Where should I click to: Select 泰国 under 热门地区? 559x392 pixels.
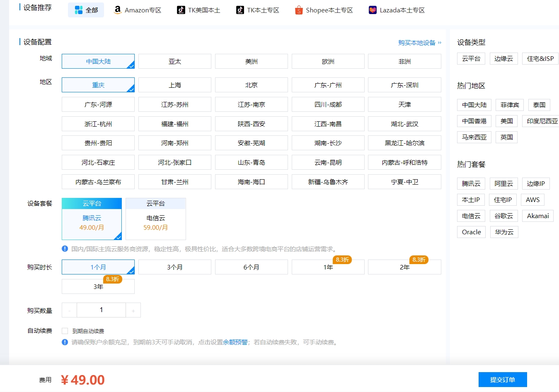click(539, 105)
